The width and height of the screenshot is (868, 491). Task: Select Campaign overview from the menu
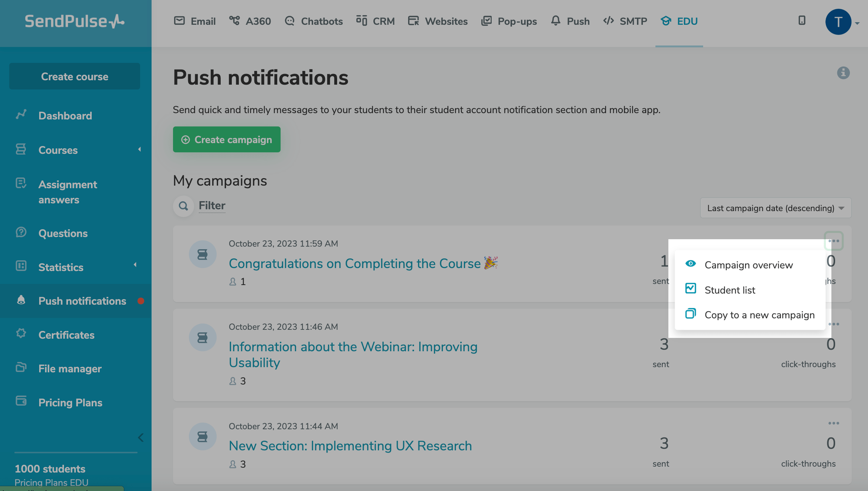click(x=749, y=265)
